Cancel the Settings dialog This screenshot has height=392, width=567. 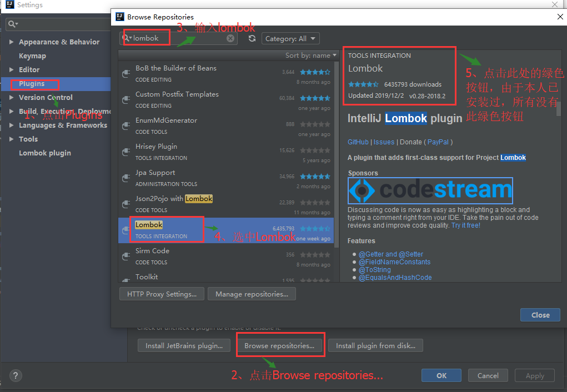pyautogui.click(x=488, y=375)
